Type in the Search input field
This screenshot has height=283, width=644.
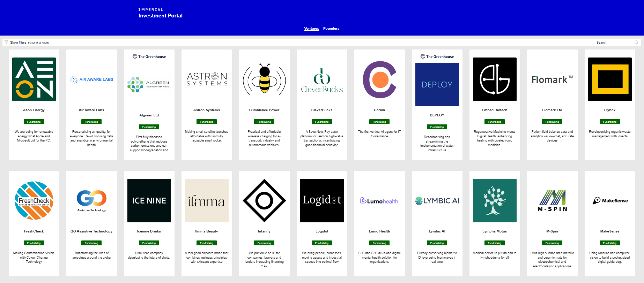point(614,43)
